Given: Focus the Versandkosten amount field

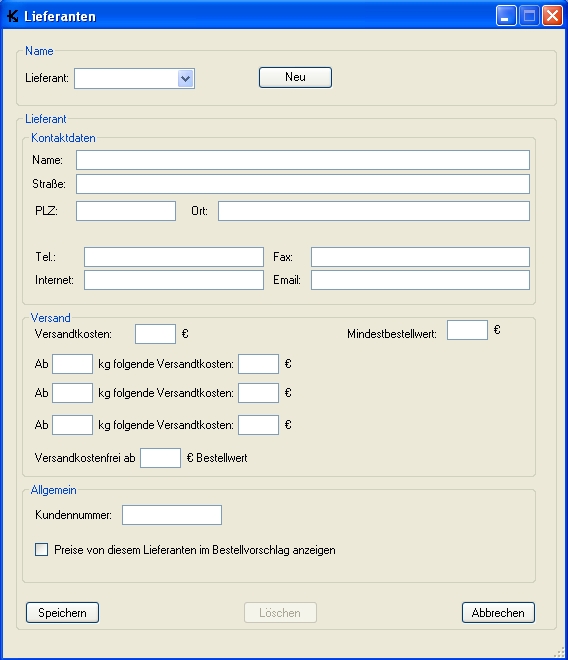Looking at the screenshot, I should [155, 334].
